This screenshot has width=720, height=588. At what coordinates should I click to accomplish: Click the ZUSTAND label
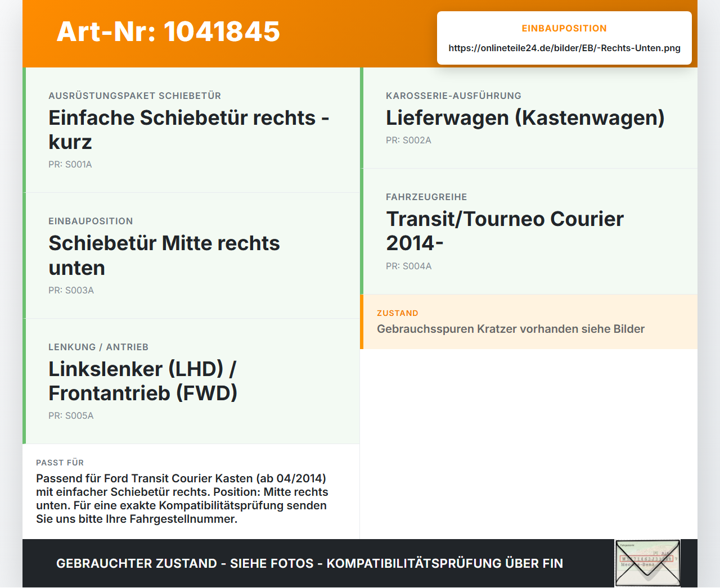[x=398, y=313]
